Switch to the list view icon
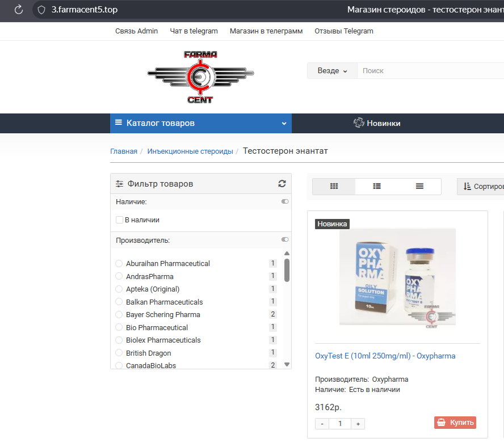The image size is (504, 447). click(376, 186)
